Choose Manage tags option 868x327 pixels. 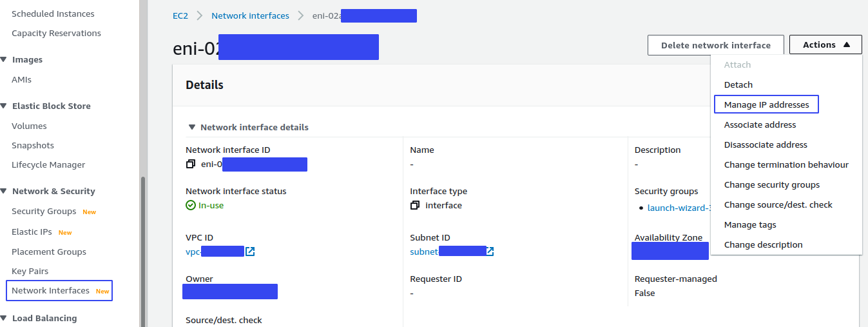[x=750, y=225]
